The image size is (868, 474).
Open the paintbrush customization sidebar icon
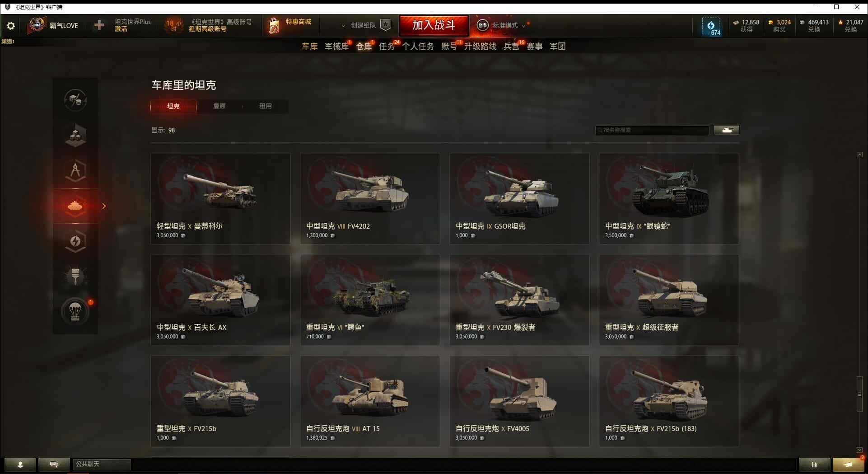coord(75,276)
